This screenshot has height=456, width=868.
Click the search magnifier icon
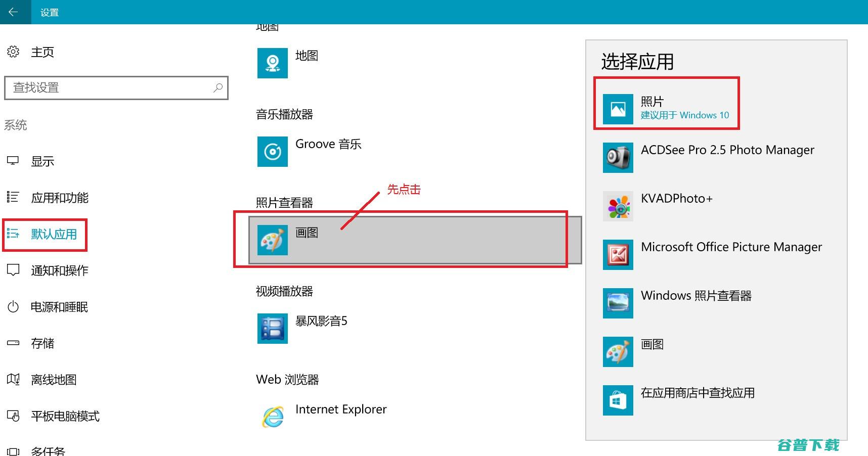tap(218, 88)
